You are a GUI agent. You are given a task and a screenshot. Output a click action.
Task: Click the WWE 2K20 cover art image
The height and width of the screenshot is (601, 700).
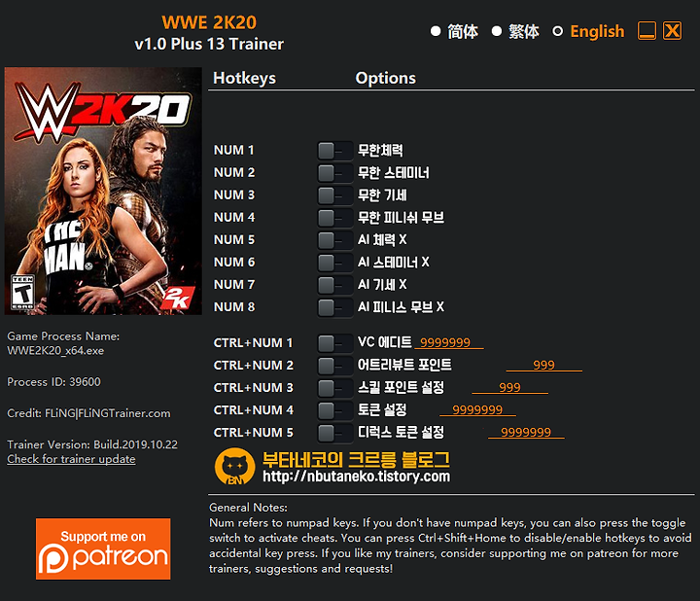pyautogui.click(x=103, y=192)
